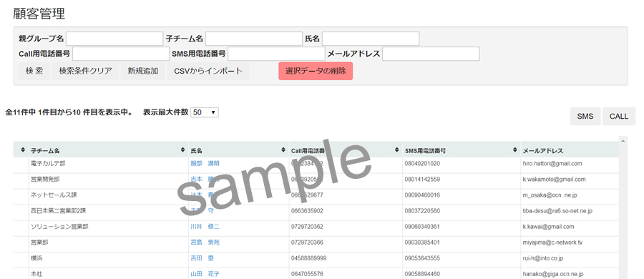644x279 pixels.
Task: Select email miyajima@c-network.tv
Action: point(552,243)
